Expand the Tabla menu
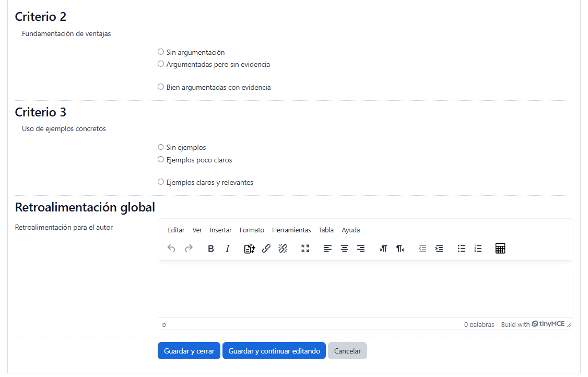The image size is (588, 377). (x=326, y=230)
